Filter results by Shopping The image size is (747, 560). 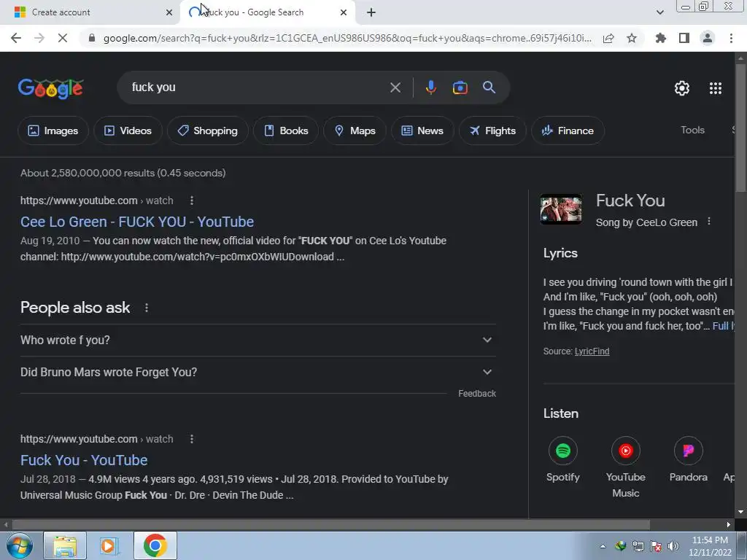click(207, 131)
